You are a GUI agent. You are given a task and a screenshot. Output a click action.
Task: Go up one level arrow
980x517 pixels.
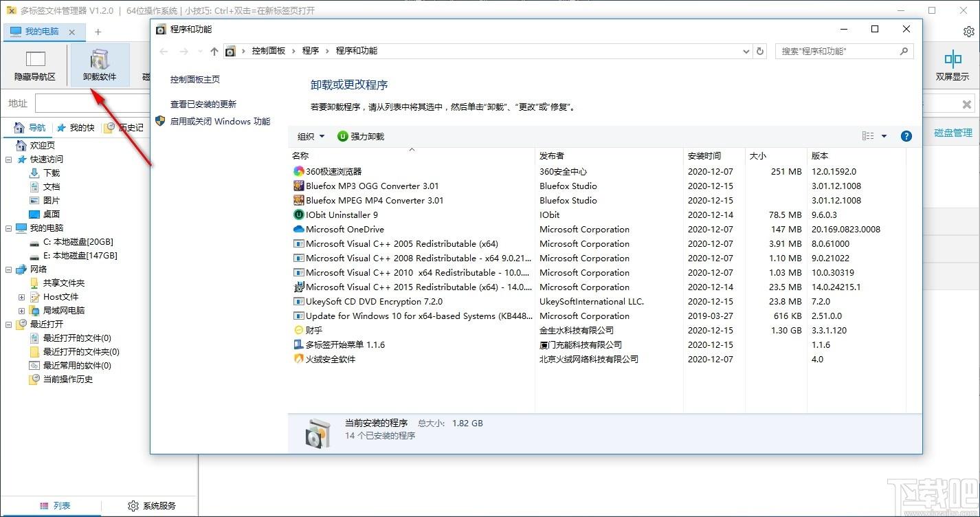(214, 51)
